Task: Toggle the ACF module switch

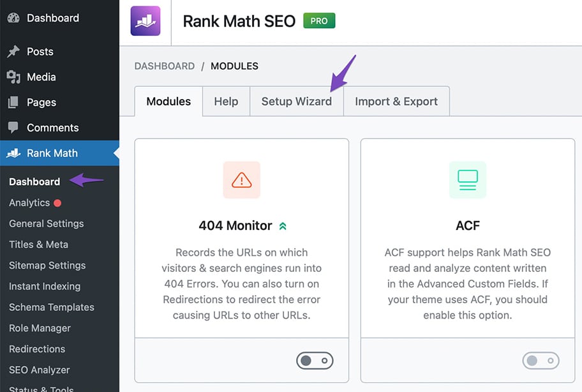Action: (x=541, y=361)
